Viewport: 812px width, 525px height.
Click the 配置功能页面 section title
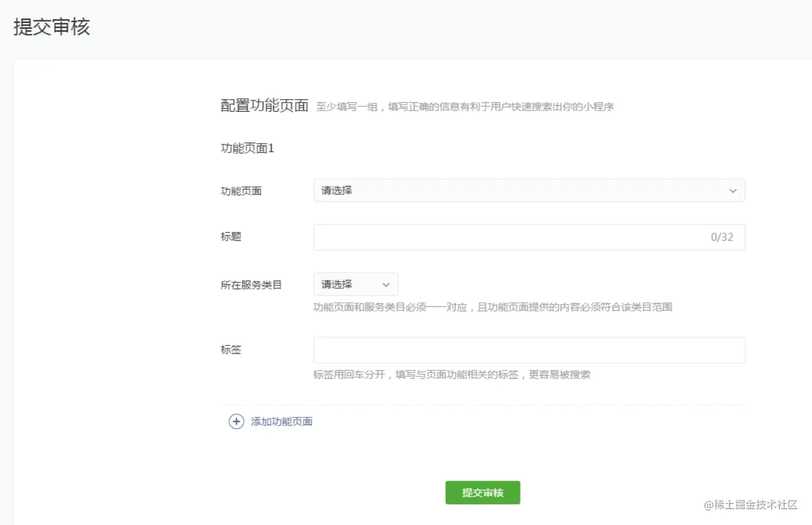(264, 105)
